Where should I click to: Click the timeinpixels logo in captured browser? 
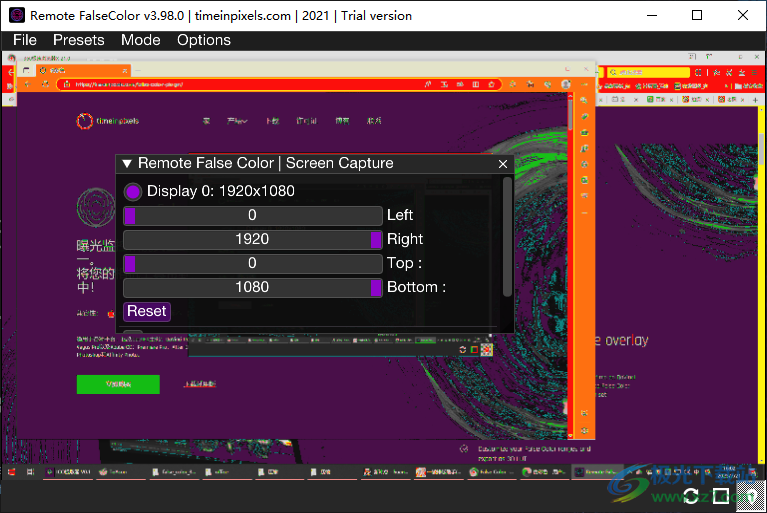(108, 121)
